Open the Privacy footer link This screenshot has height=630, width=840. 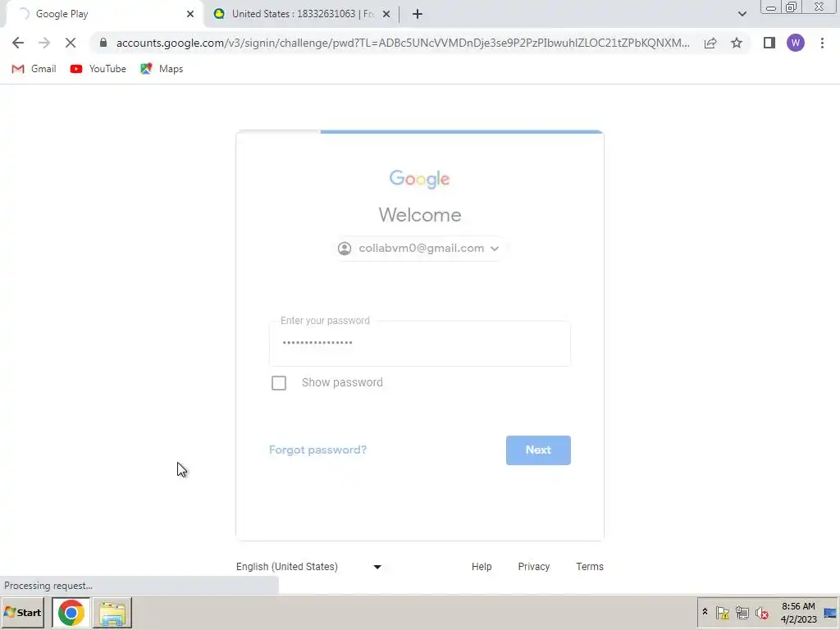[533, 566]
